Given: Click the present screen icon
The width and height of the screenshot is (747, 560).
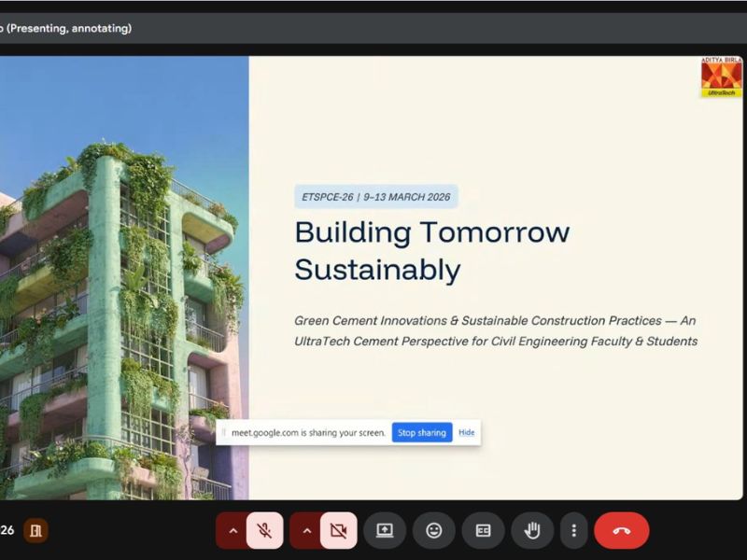Looking at the screenshot, I should click(x=385, y=531).
